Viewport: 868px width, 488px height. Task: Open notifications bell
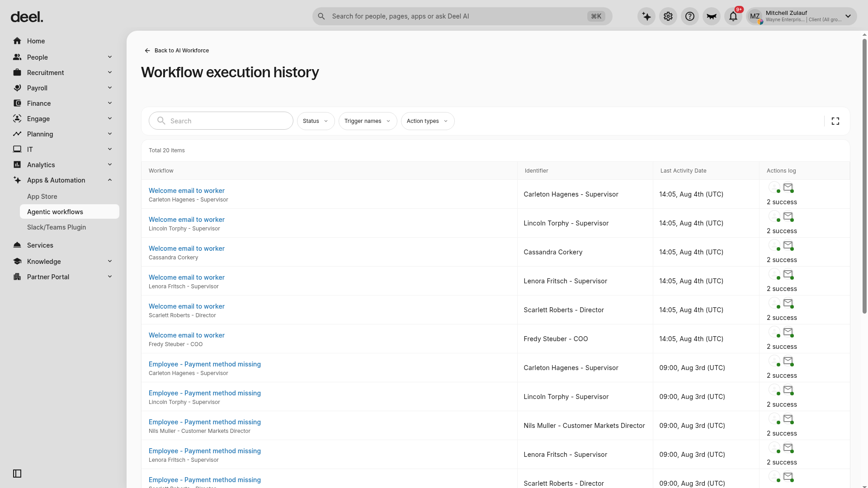[x=733, y=16]
